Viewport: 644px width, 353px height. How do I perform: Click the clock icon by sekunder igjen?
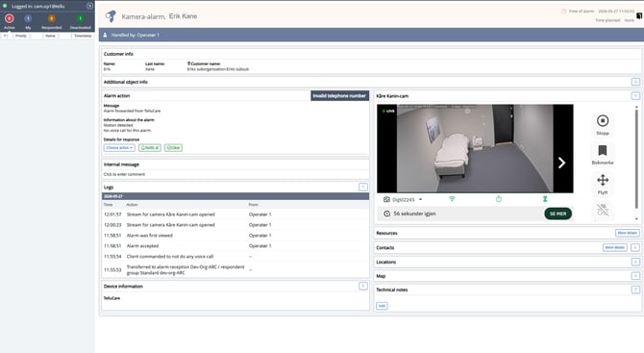click(x=387, y=214)
